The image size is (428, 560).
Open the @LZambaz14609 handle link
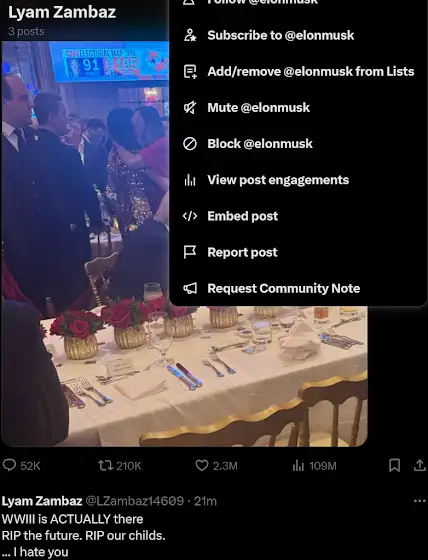pyautogui.click(x=135, y=501)
